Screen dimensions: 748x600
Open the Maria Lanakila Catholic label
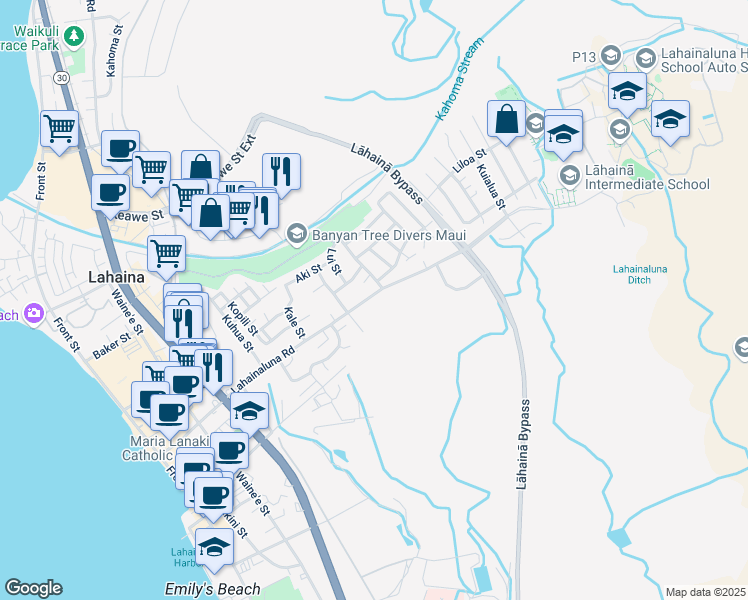point(166,448)
